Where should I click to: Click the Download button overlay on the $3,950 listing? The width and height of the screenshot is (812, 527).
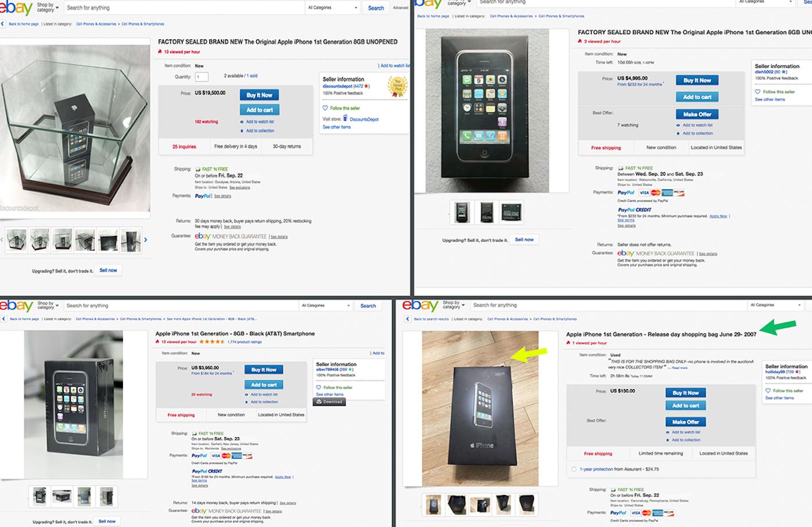click(x=329, y=401)
